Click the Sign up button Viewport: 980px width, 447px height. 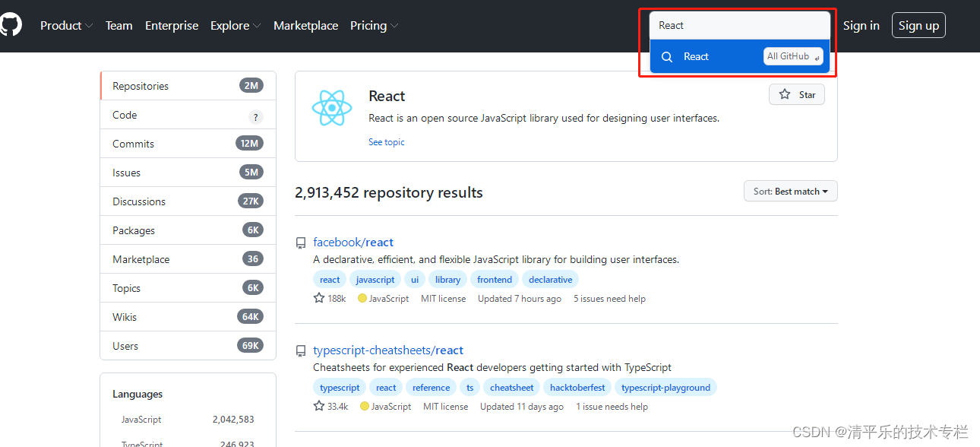pyautogui.click(x=918, y=26)
